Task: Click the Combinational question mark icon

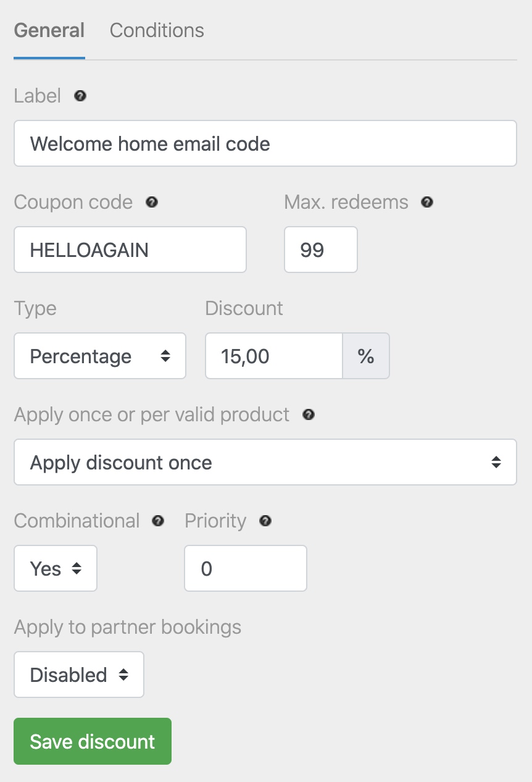Action: point(158,521)
